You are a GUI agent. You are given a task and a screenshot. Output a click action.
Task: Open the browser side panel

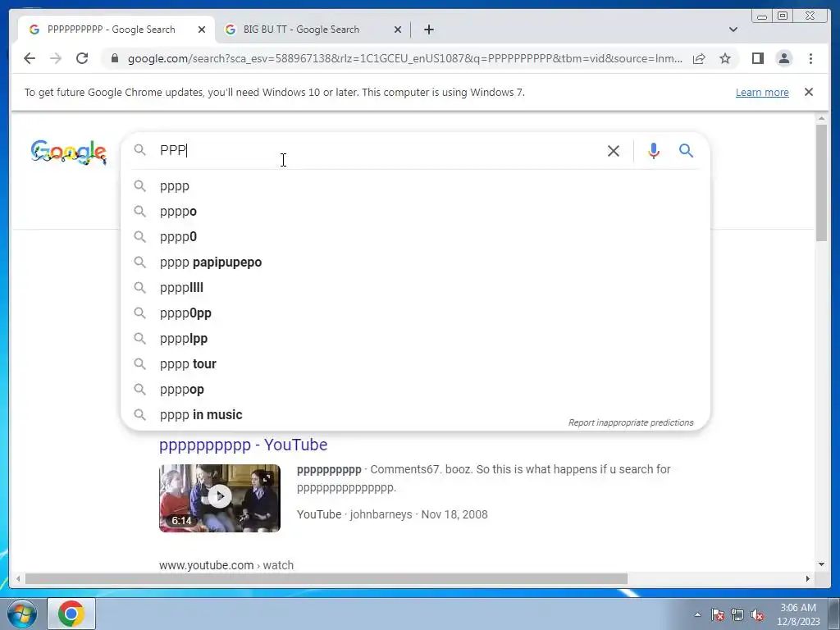tap(757, 58)
